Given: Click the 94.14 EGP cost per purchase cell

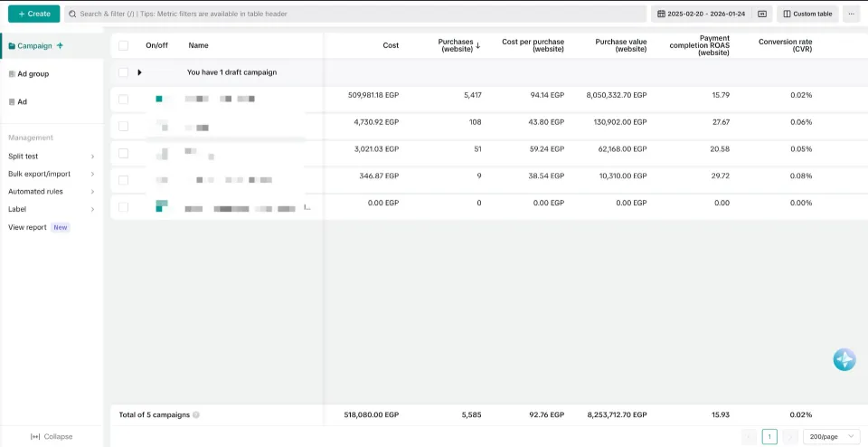Looking at the screenshot, I should (547, 95).
